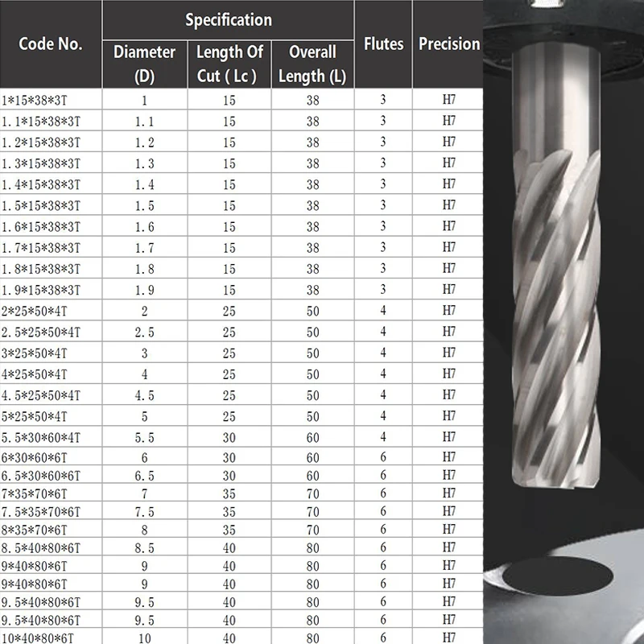The height and width of the screenshot is (644, 644).
Task: Select diameter value "7.5"
Action: pos(145,512)
